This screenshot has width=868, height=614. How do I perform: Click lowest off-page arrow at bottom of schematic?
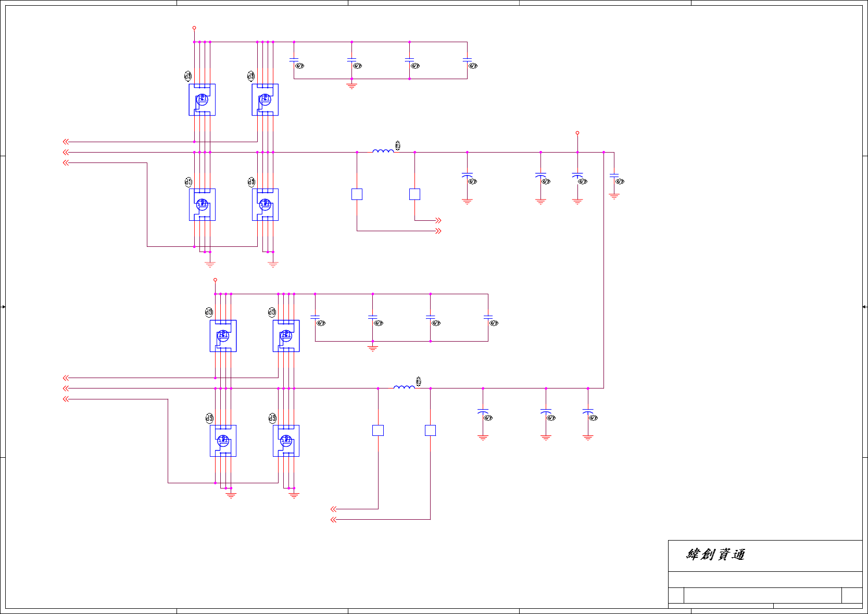334,519
